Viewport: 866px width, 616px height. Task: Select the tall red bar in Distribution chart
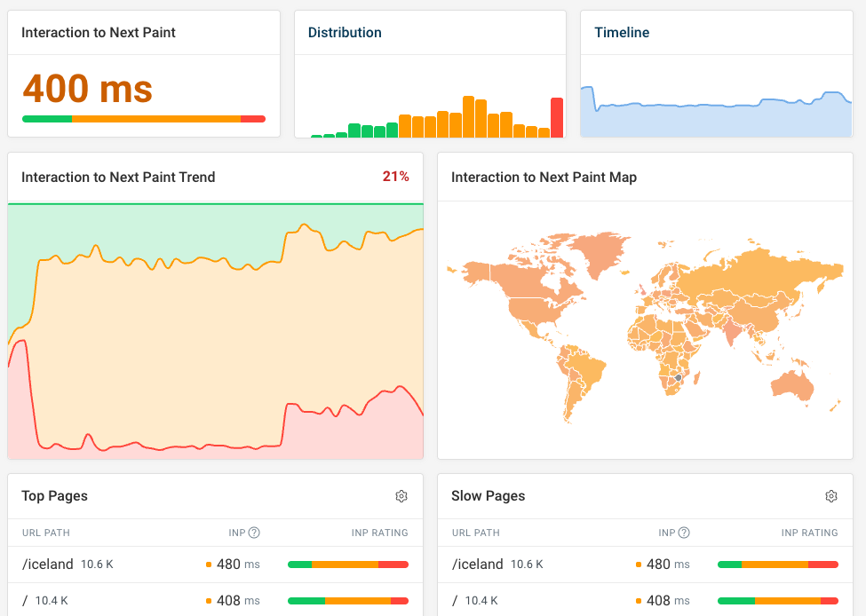tap(557, 117)
